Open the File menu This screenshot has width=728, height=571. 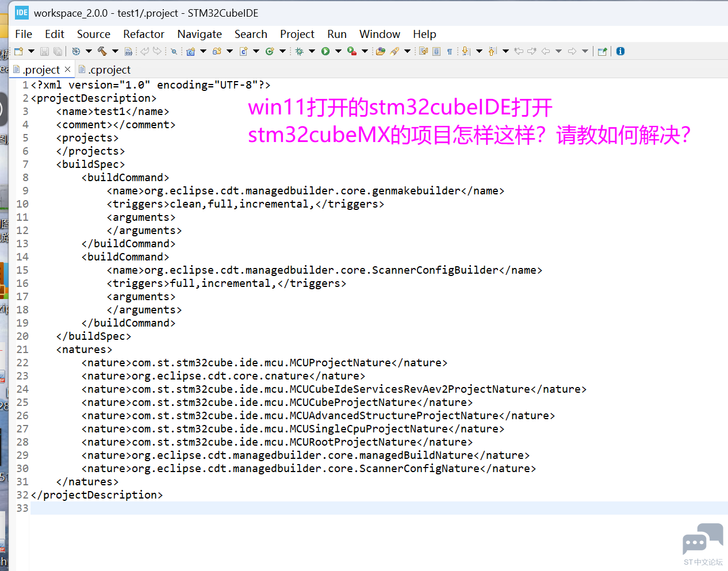point(24,34)
